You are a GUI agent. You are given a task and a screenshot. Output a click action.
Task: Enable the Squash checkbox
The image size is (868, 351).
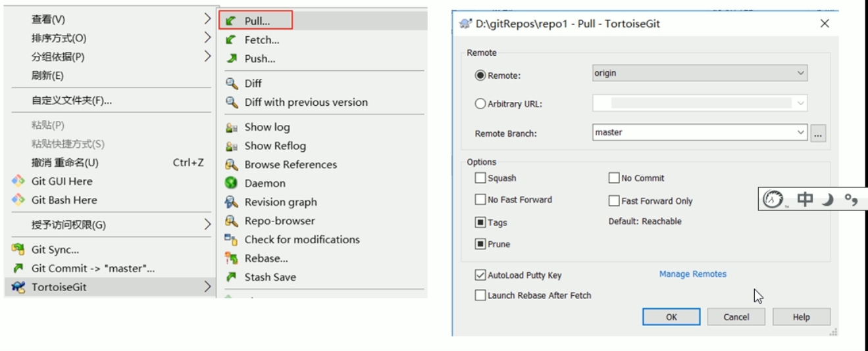coord(480,178)
